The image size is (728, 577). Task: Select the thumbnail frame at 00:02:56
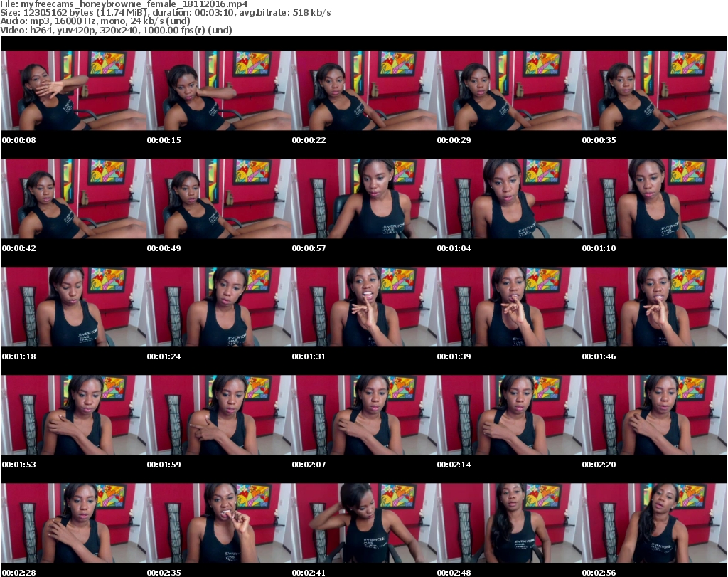tap(654, 523)
